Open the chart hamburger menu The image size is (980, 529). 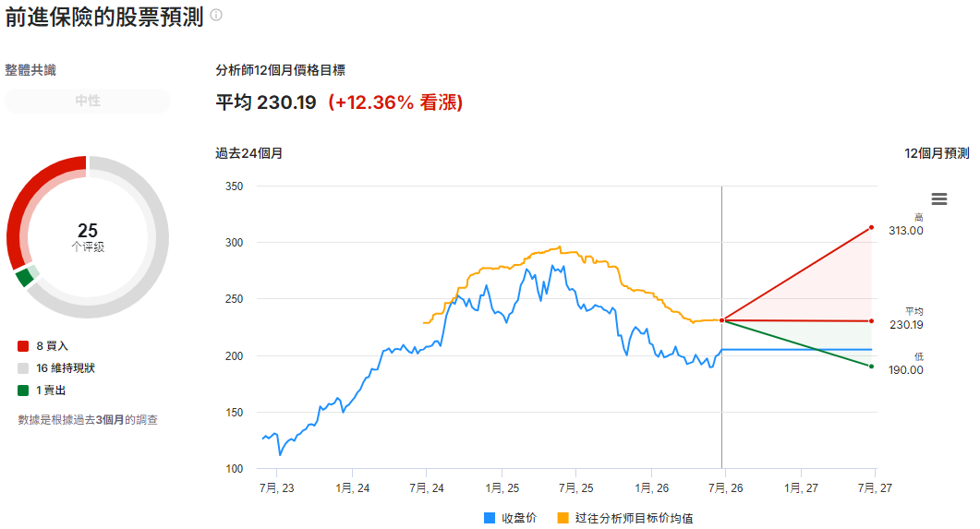(938, 199)
